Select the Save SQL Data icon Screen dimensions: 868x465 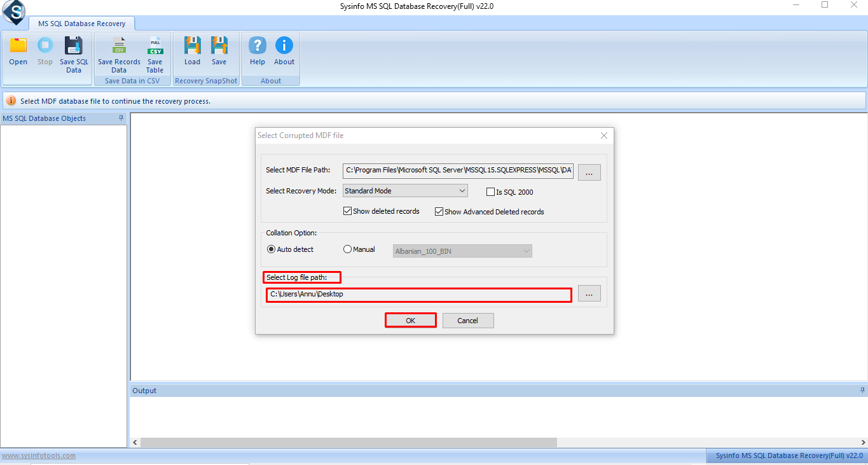pyautogui.click(x=74, y=46)
